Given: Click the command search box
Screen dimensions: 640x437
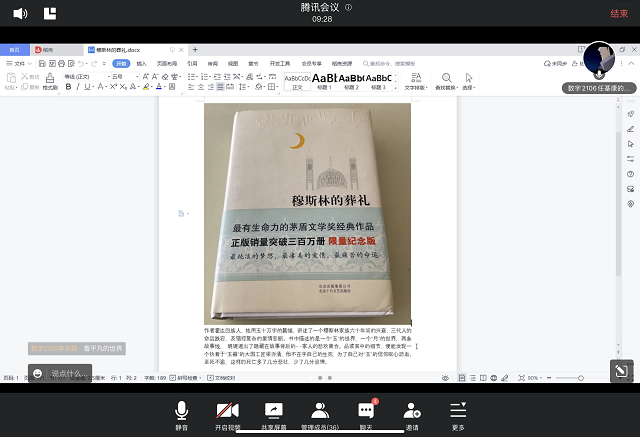Looking at the screenshot, I should tap(389, 63).
